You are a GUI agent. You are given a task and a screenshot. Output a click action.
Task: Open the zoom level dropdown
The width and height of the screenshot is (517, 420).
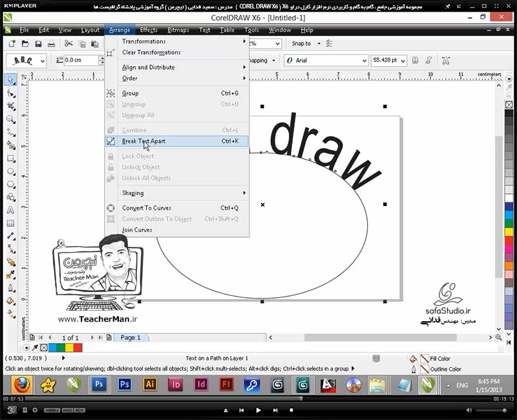(x=278, y=43)
